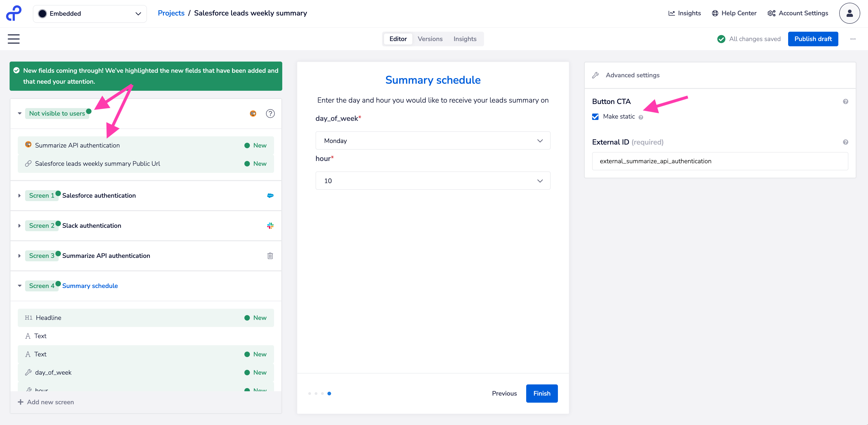The width and height of the screenshot is (868, 425).
Task: Switch to the Versions tab
Action: click(x=430, y=39)
